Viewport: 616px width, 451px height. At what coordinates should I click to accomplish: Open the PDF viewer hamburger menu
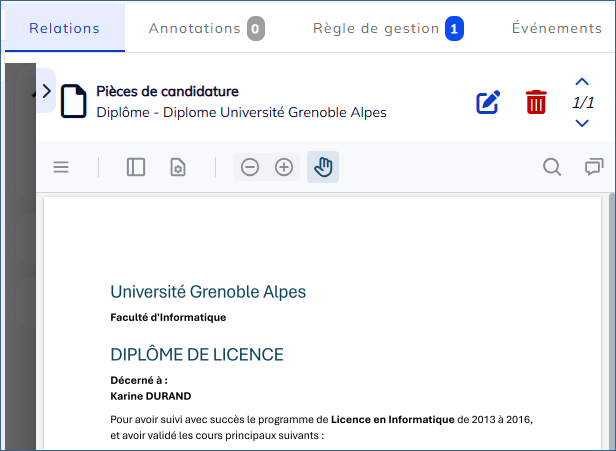[x=61, y=167]
